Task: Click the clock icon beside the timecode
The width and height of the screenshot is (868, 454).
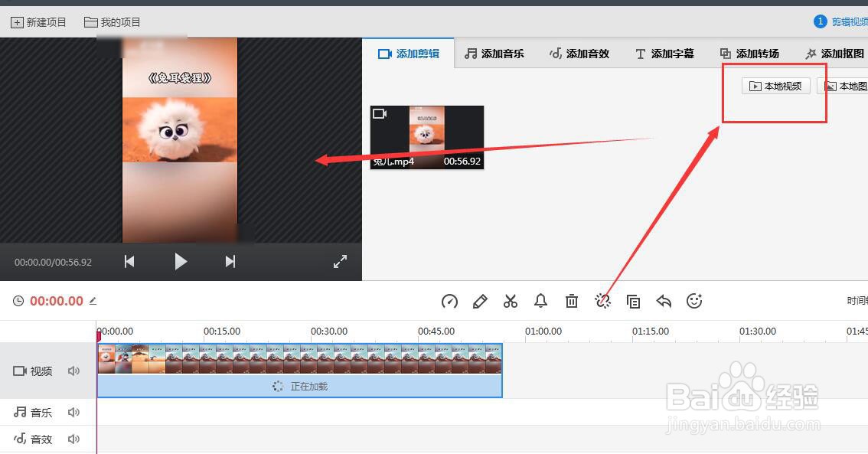Action: [x=18, y=301]
